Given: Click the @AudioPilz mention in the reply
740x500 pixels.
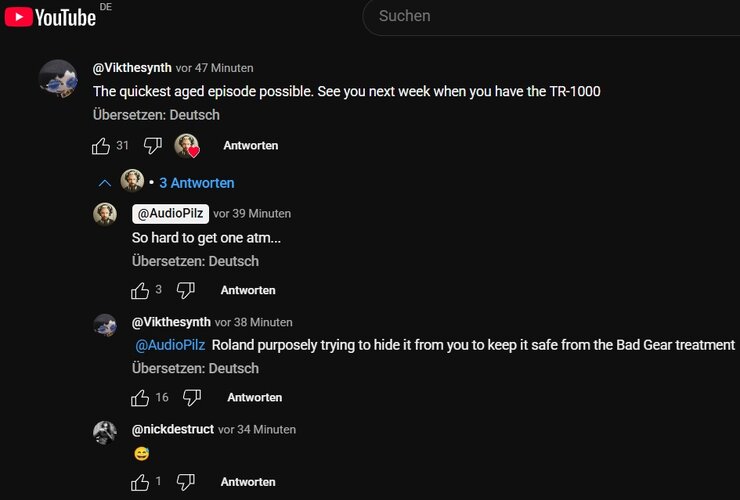Looking at the screenshot, I should point(170,345).
